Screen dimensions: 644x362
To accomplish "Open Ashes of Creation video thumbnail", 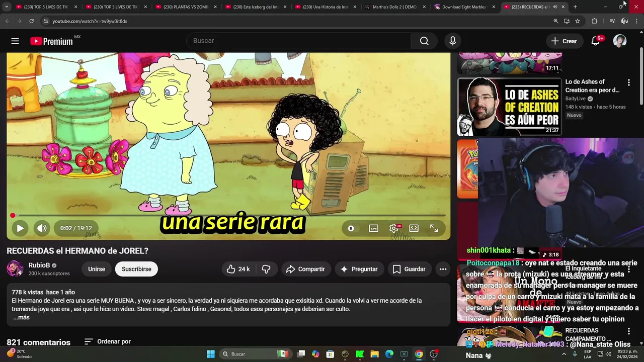I will pos(509,107).
